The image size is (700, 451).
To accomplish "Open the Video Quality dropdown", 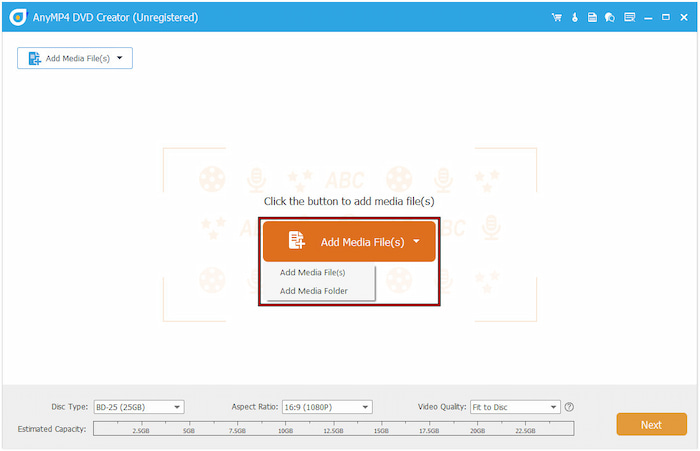I will click(514, 407).
